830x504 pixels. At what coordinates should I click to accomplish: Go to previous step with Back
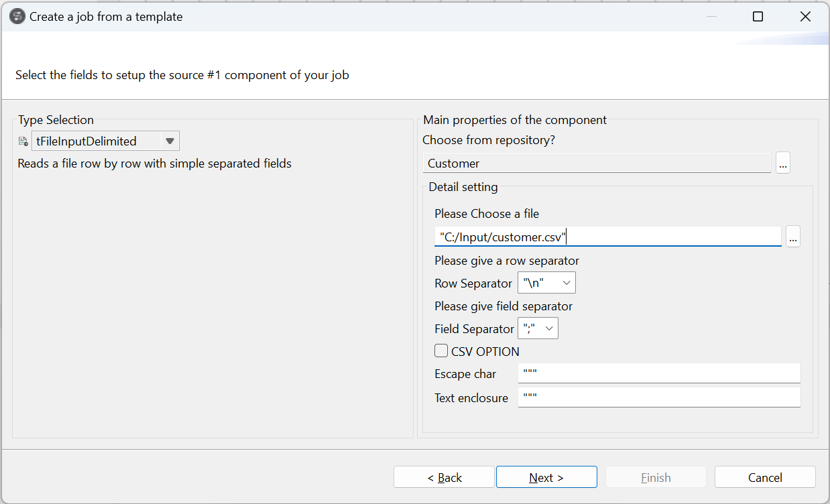click(x=444, y=477)
